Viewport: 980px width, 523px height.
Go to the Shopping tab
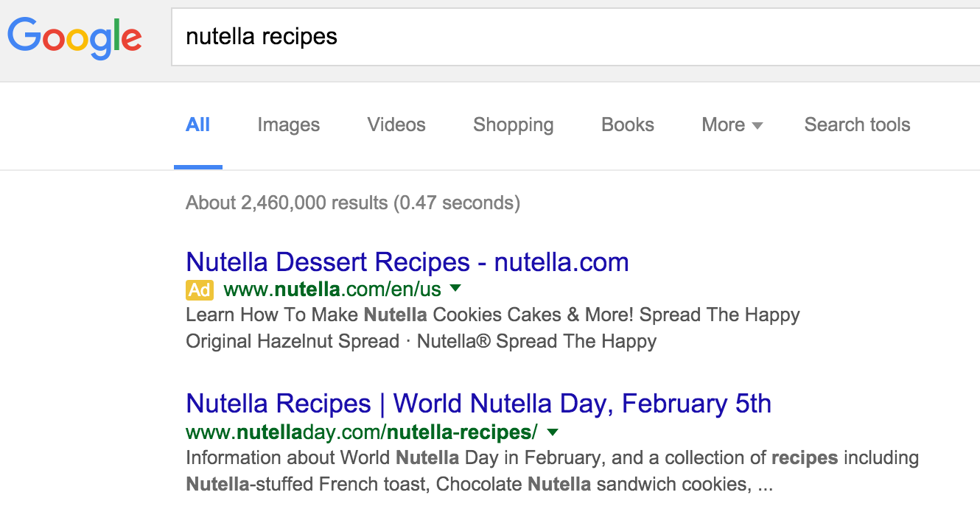[x=513, y=125]
